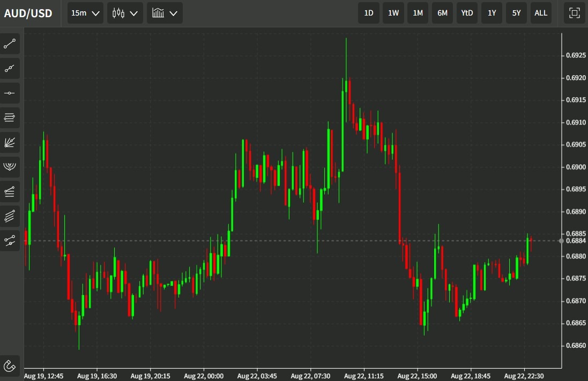Open the candlestick chart type dropdown

pyautogui.click(x=125, y=13)
